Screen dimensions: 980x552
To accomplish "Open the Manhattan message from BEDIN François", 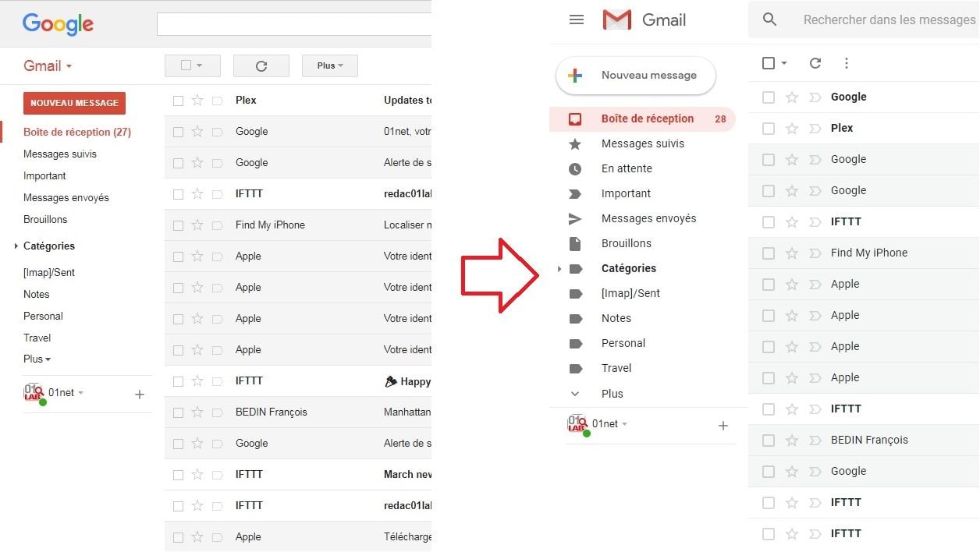I will coord(298,412).
